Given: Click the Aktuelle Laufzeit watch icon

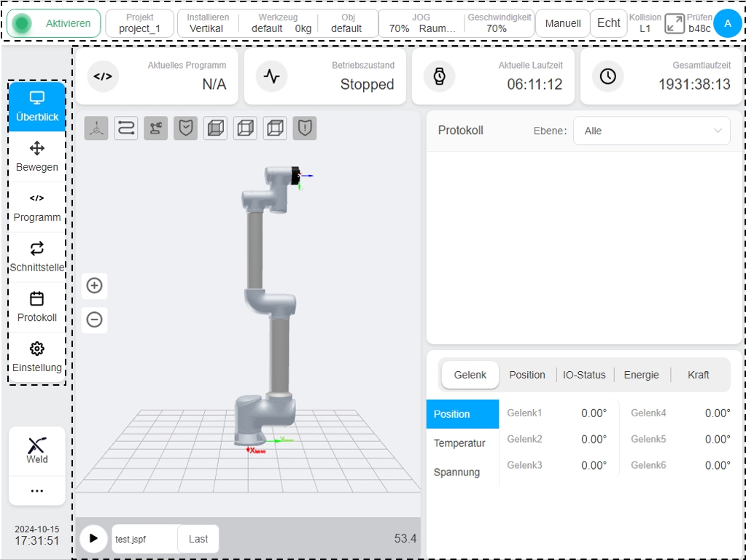Looking at the screenshot, I should (x=440, y=76).
